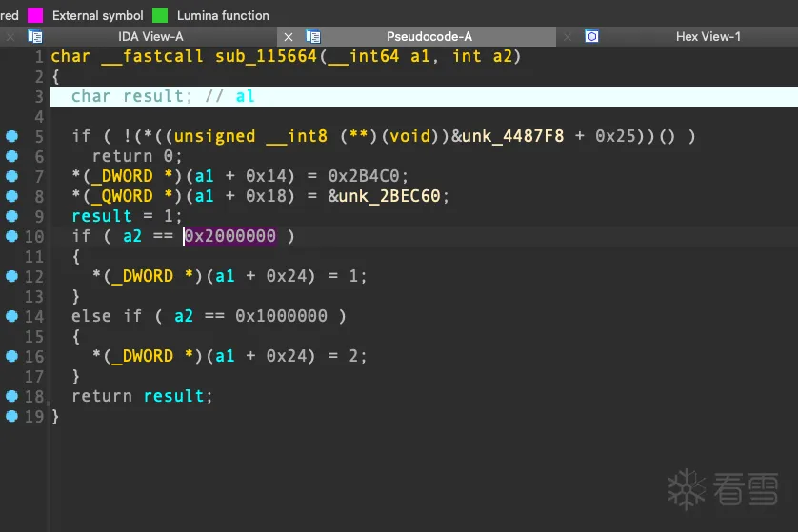
Task: Click the Lumina function green legend swatch
Action: (160, 15)
